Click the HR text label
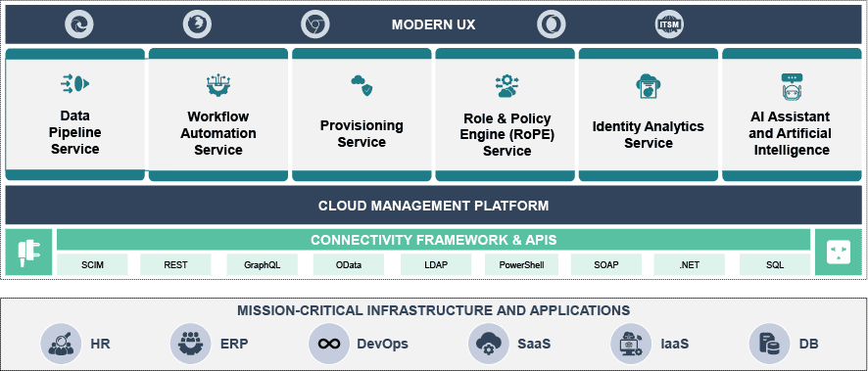Image resolution: width=868 pixels, height=371 pixels. click(x=100, y=344)
